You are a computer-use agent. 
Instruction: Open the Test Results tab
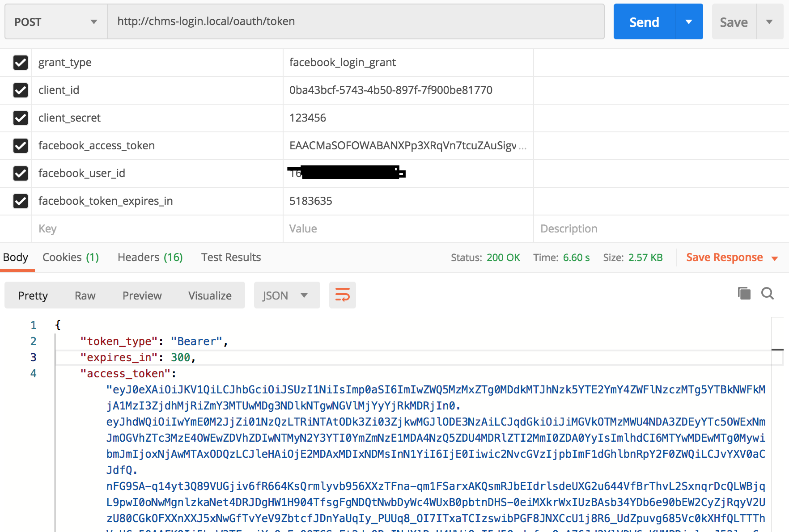point(231,258)
